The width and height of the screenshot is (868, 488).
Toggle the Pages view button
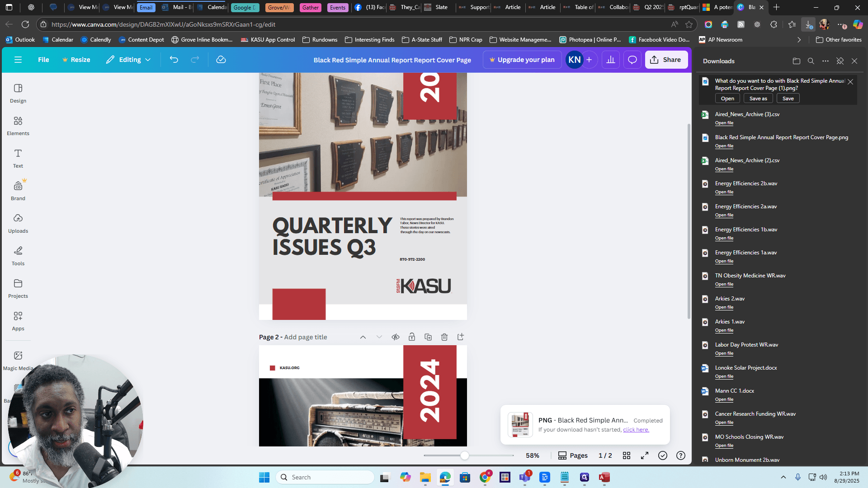point(573,455)
